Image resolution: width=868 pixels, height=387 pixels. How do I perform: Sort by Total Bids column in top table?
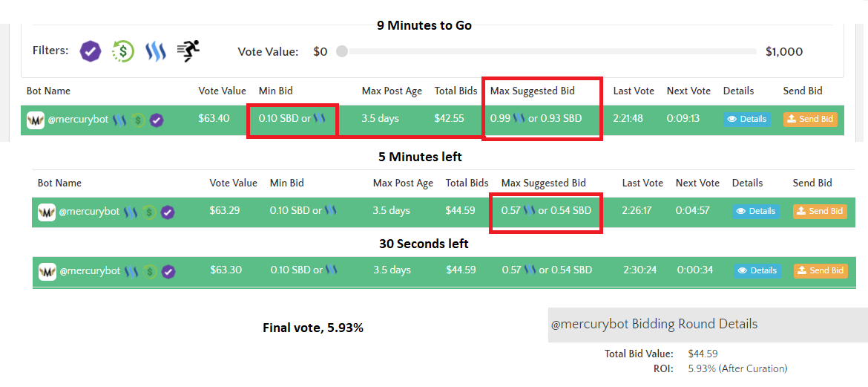pos(456,91)
